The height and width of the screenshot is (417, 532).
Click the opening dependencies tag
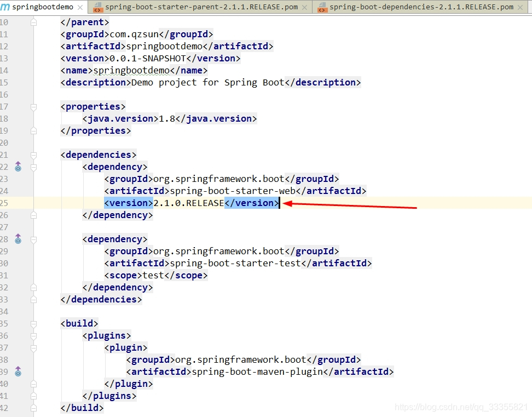(x=99, y=155)
